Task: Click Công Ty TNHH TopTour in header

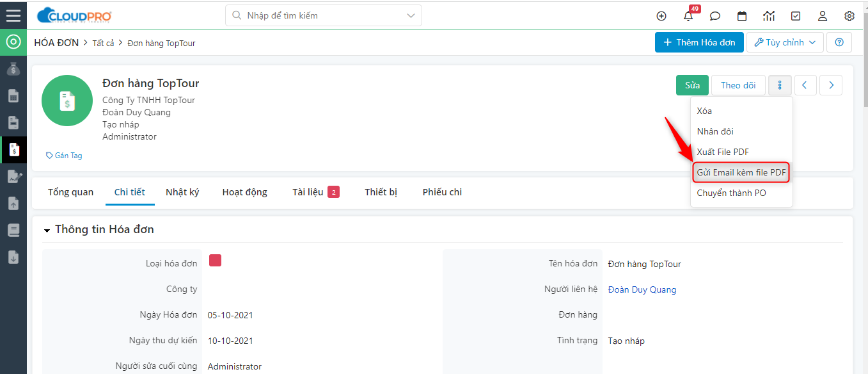Action: pyautogui.click(x=149, y=100)
